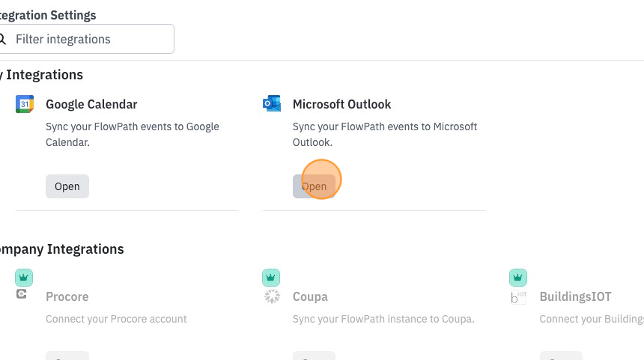Click the partially visible Coupa Open button
This screenshot has width=644, height=360.
pyautogui.click(x=315, y=356)
